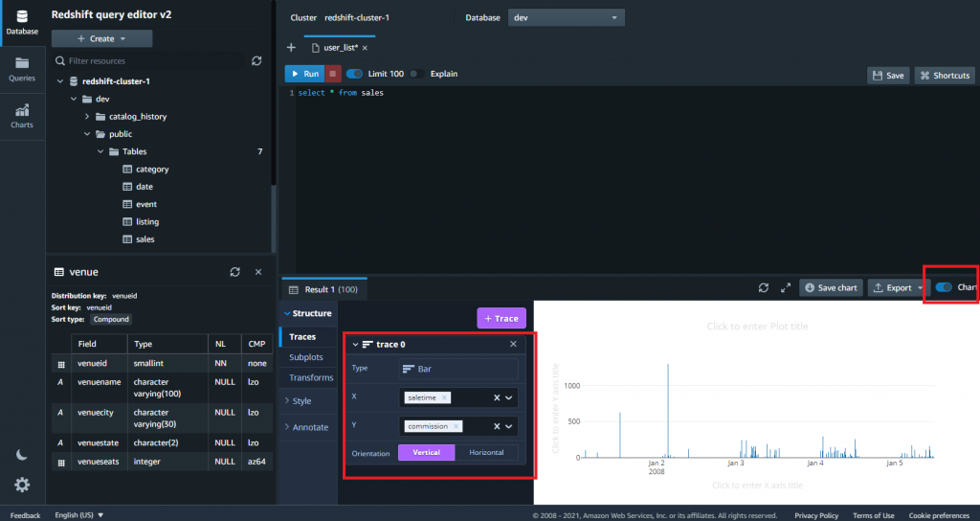Clear the X field selection

497,397
